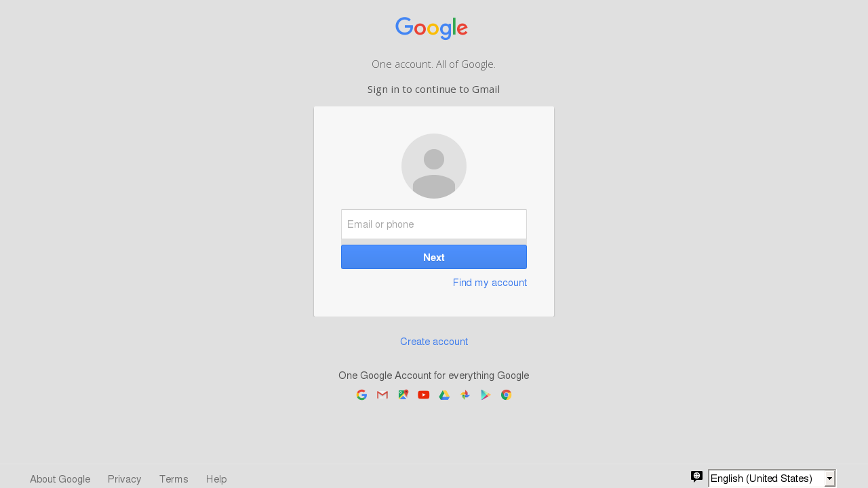Image resolution: width=868 pixels, height=488 pixels.
Task: Click the gray profile avatar placeholder
Action: pyautogui.click(x=434, y=166)
